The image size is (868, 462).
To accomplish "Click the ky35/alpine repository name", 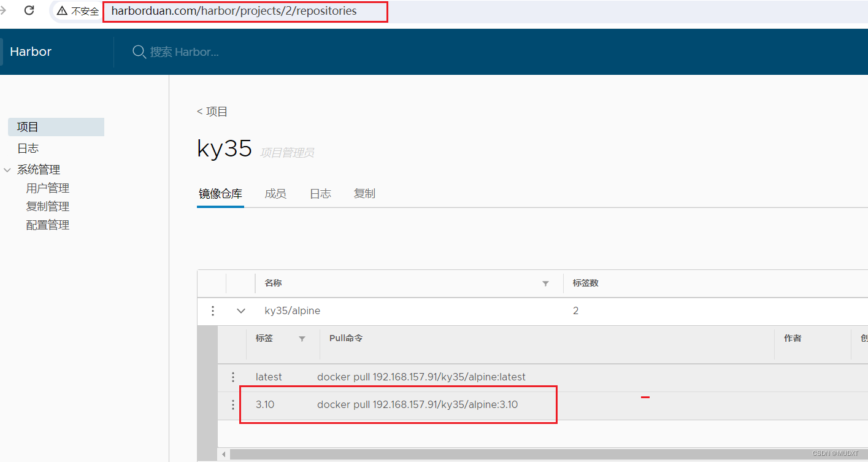I will [293, 311].
